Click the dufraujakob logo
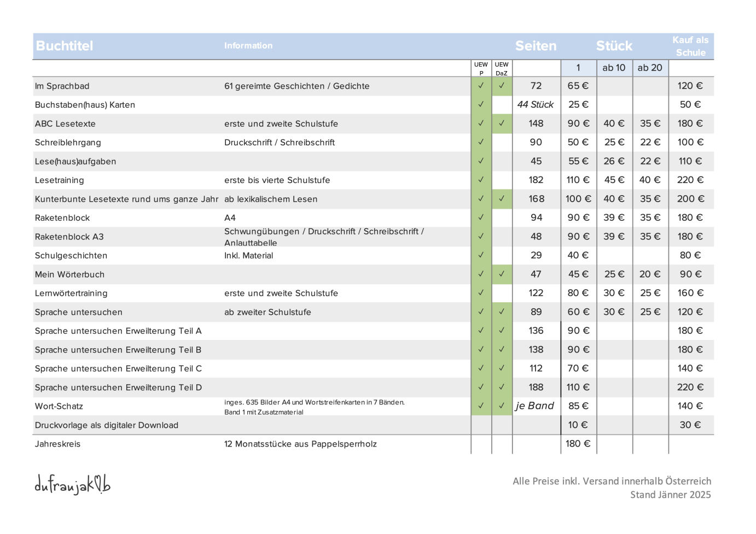The image size is (756, 534). point(72,485)
